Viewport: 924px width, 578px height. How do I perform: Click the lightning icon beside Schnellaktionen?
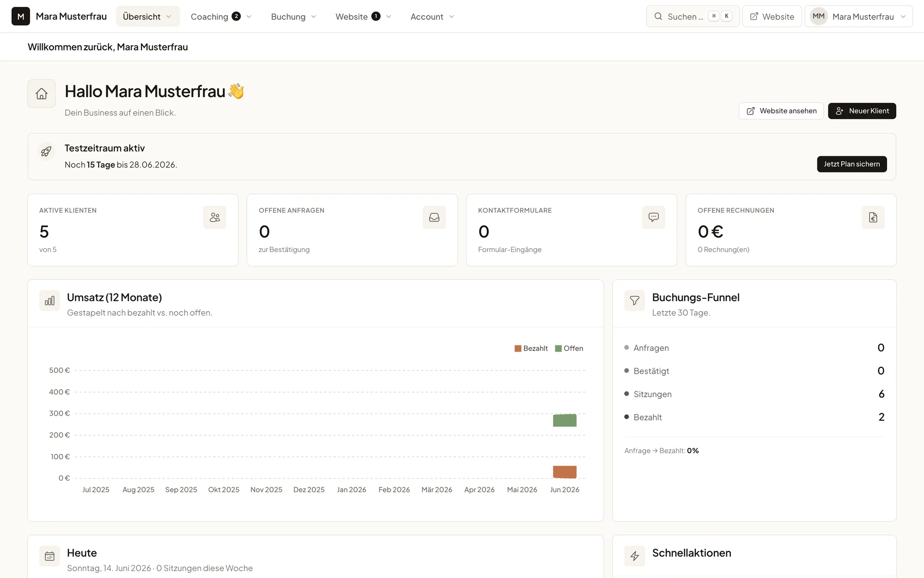point(635,556)
